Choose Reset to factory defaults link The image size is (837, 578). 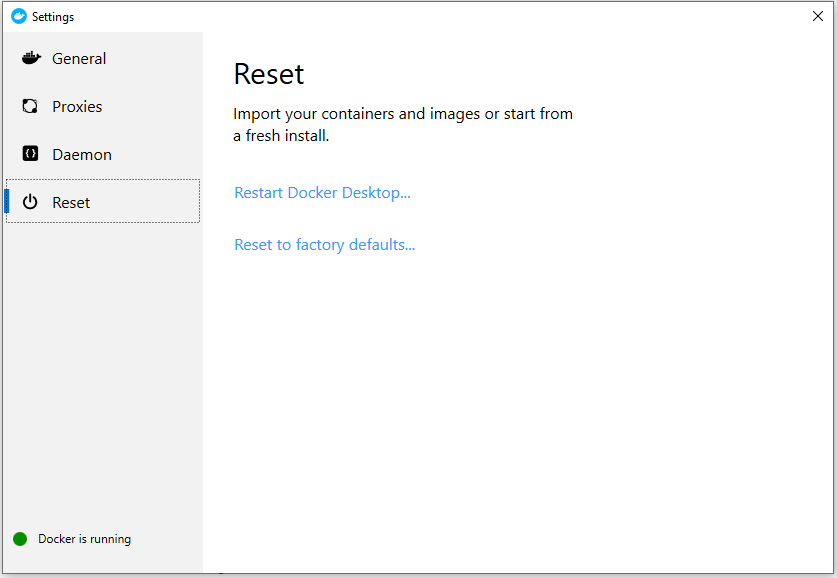tap(324, 245)
